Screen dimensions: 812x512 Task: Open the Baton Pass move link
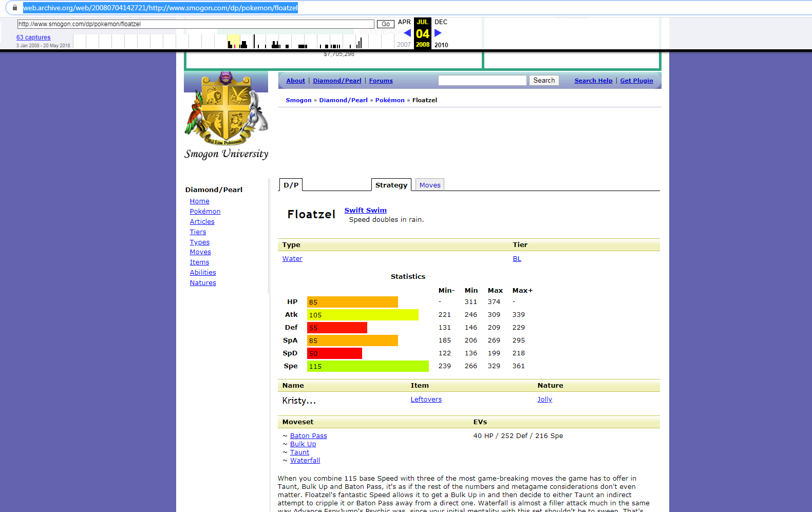(308, 436)
